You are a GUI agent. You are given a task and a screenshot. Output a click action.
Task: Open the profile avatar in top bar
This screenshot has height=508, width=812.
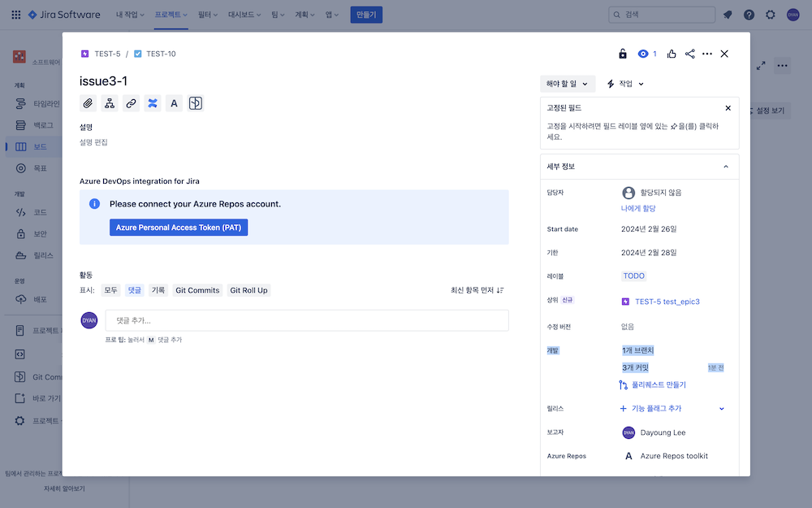pos(793,15)
